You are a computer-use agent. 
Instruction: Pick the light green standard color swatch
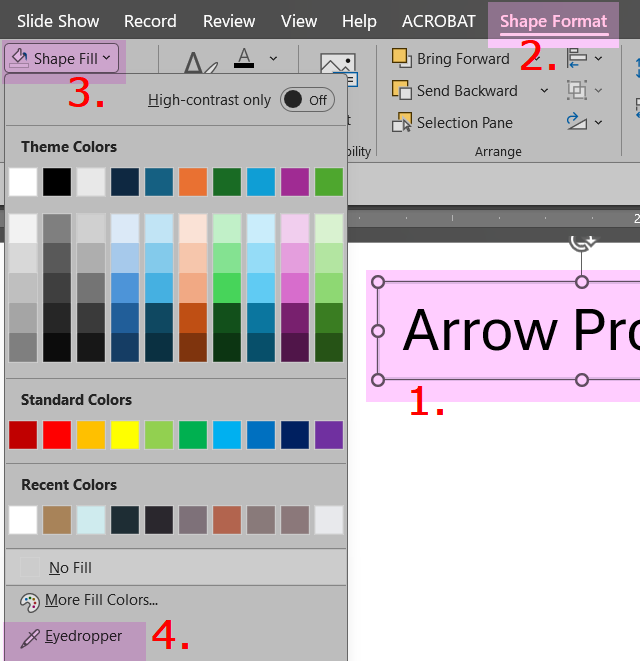coord(159,435)
